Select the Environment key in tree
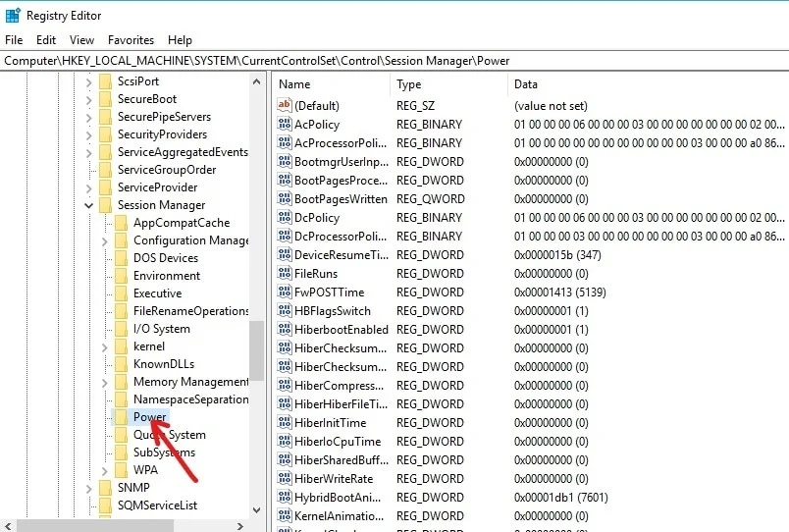The height and width of the screenshot is (532, 789). 167,276
